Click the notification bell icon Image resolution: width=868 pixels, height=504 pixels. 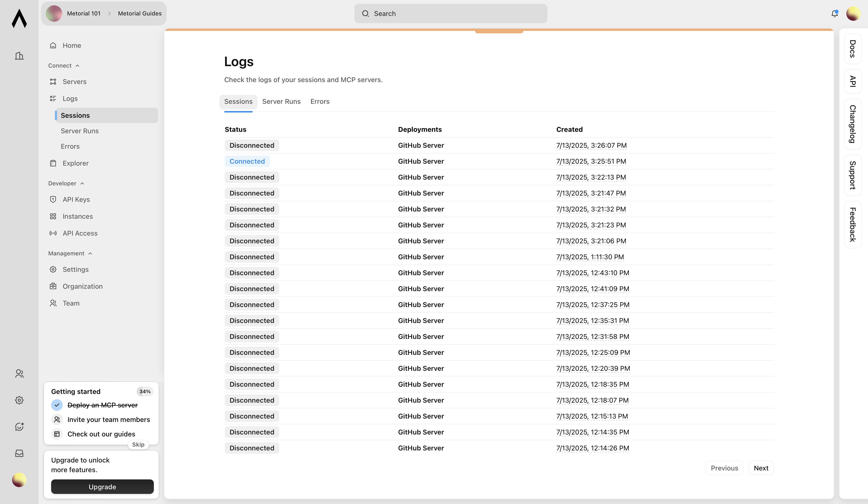coord(834,14)
